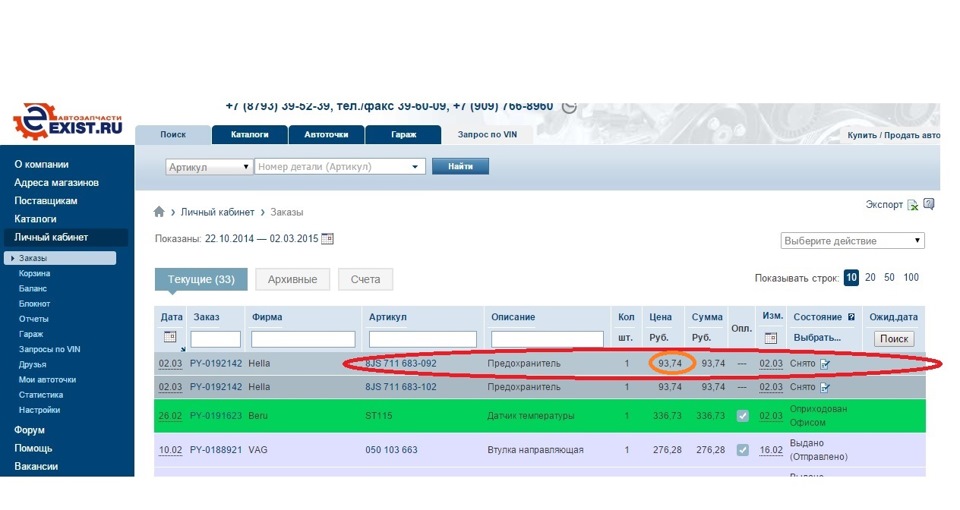Viewport: 960px width, 510px height.
Task: Open date picker under Дата column
Action: pyautogui.click(x=170, y=337)
